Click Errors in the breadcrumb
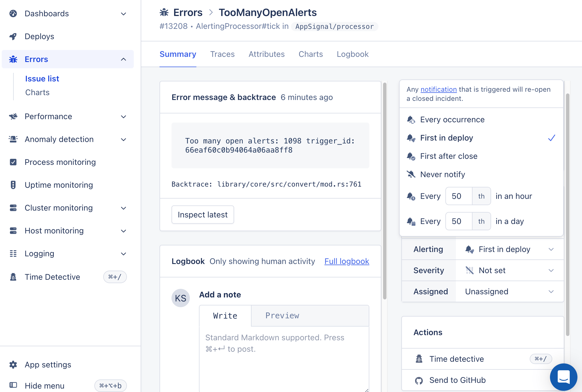582x392 pixels. pyautogui.click(x=188, y=12)
